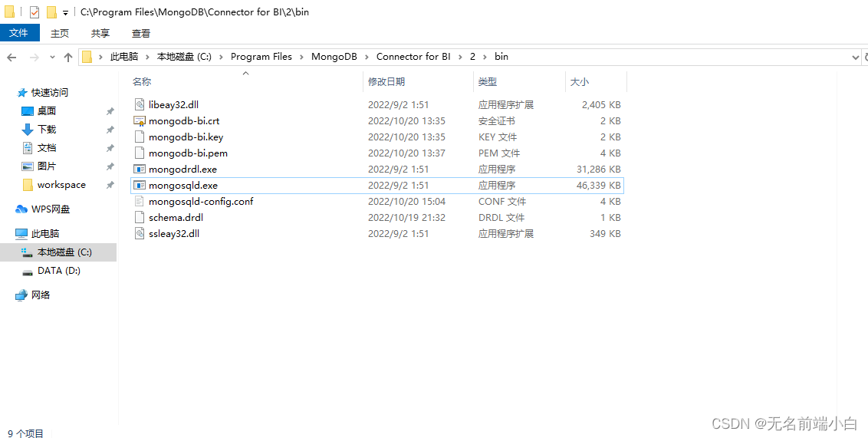Click the This PC (此电脑) icon
The image size is (868, 438).
coord(21,234)
